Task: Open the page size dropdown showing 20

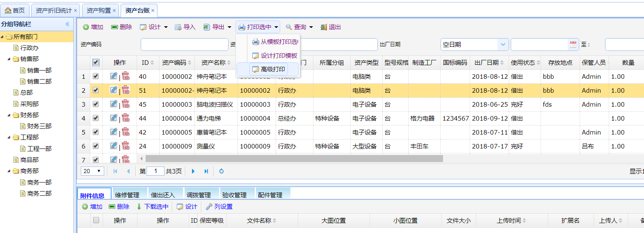Action: pos(93,171)
